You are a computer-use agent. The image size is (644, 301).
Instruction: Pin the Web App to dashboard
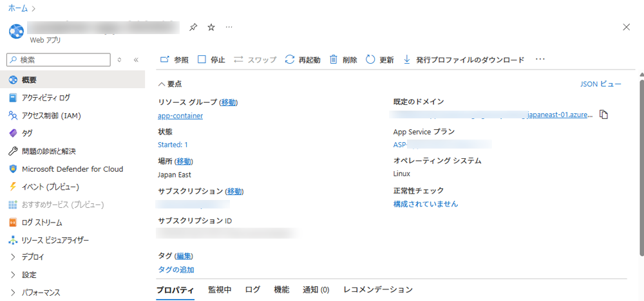coord(193,28)
